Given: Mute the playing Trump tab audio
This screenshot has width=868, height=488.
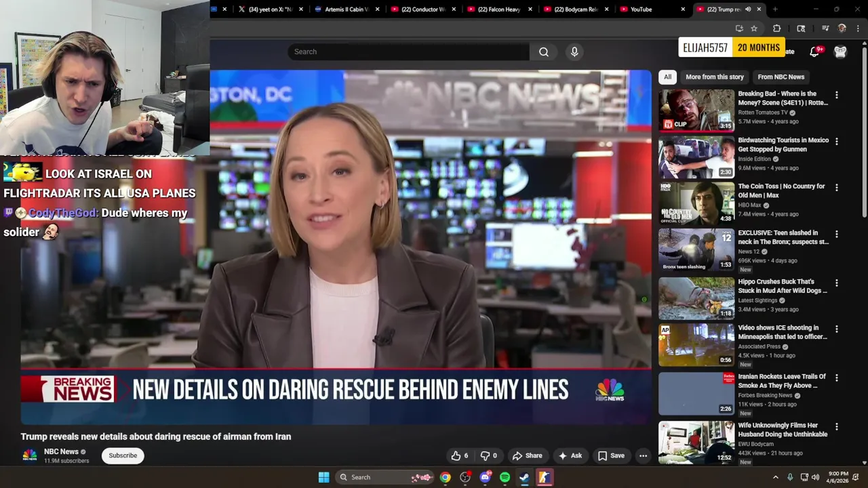Looking at the screenshot, I should pos(748,9).
